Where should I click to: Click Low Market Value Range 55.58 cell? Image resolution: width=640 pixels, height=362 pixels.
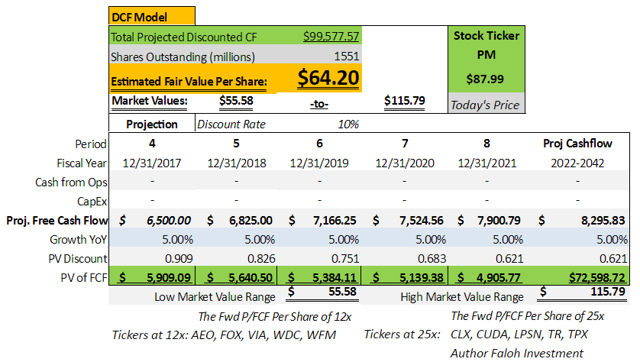tap(322, 292)
